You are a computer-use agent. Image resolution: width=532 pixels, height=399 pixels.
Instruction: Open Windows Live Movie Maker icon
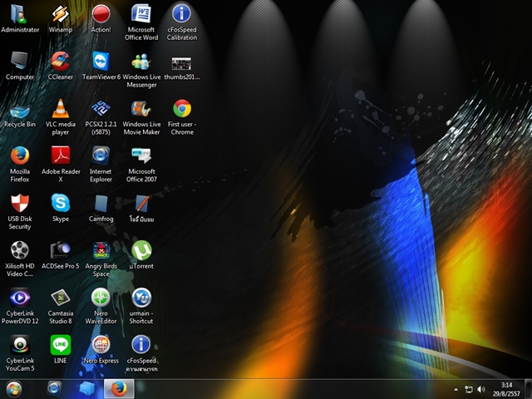point(141,109)
